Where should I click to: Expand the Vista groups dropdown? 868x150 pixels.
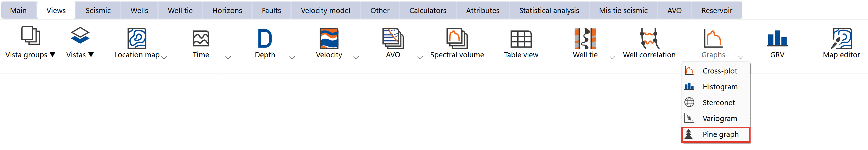30,55
